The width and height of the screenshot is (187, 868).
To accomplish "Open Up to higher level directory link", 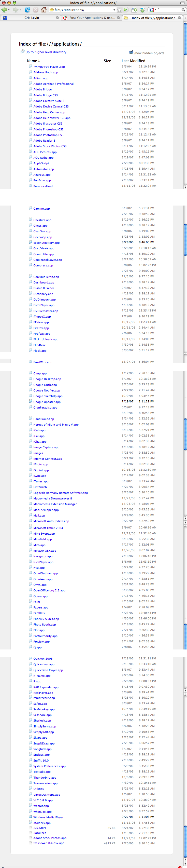I will 46,52.
